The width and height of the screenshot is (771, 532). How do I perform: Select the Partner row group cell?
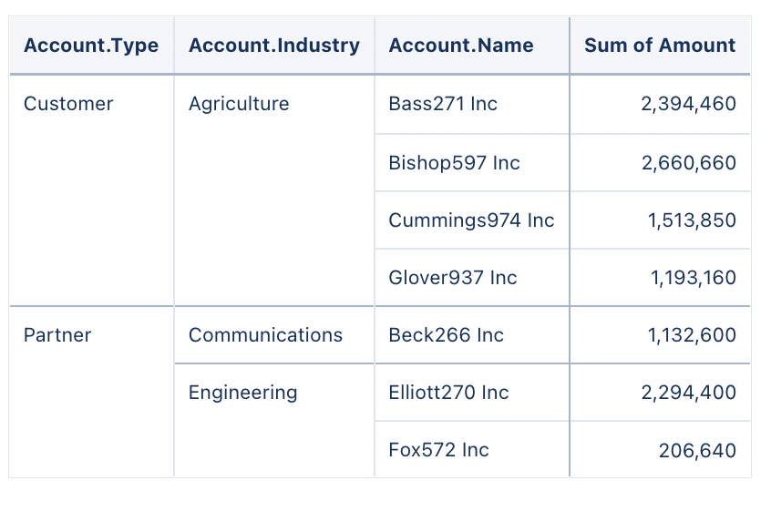point(91,392)
